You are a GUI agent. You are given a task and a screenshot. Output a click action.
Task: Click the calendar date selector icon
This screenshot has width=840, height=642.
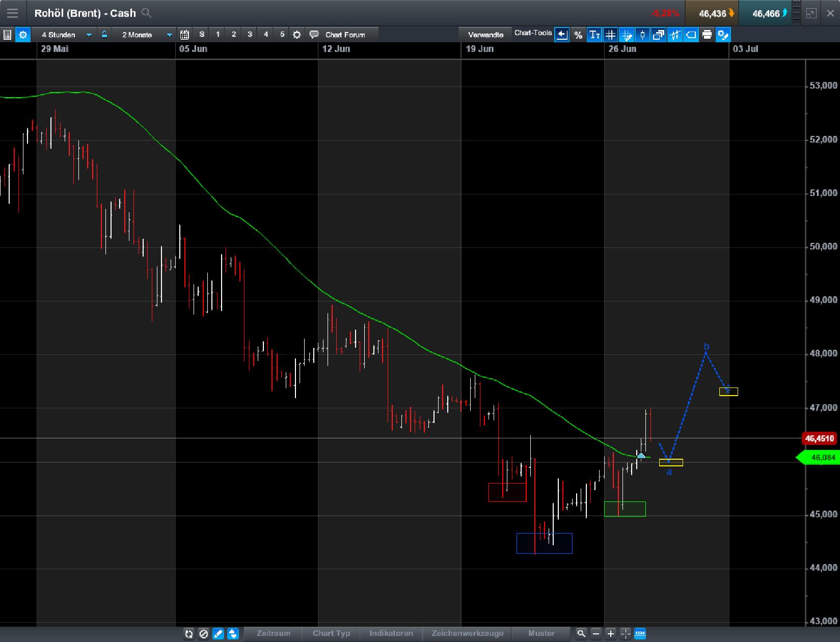click(185, 35)
